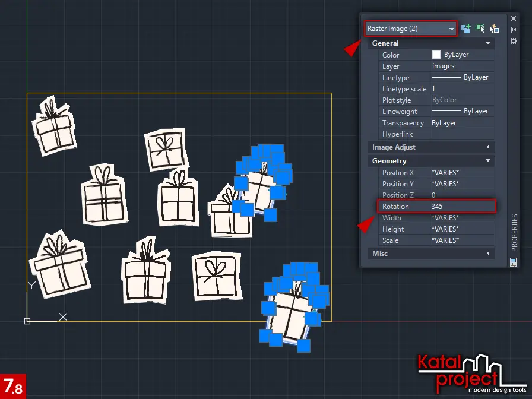The width and height of the screenshot is (532, 399).
Task: Collapse the Geometry section
Action: 488,161
